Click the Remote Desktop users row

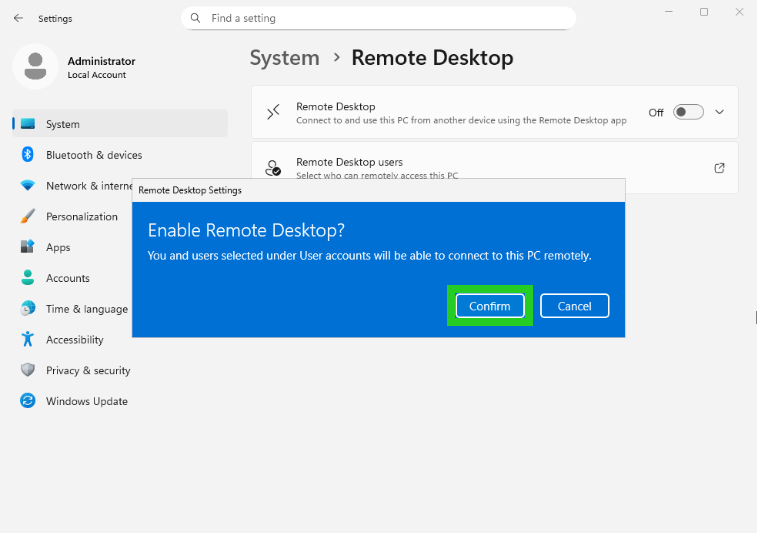click(x=495, y=168)
